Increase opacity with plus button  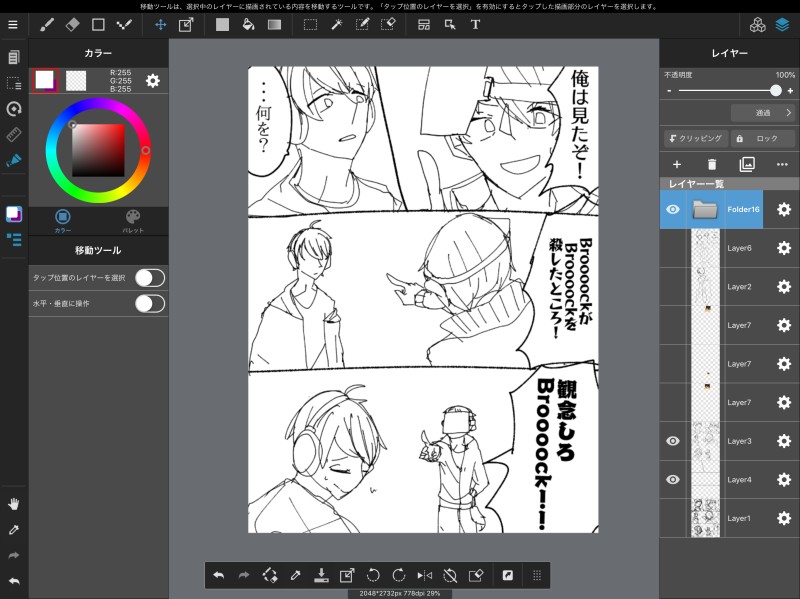pyautogui.click(x=790, y=91)
